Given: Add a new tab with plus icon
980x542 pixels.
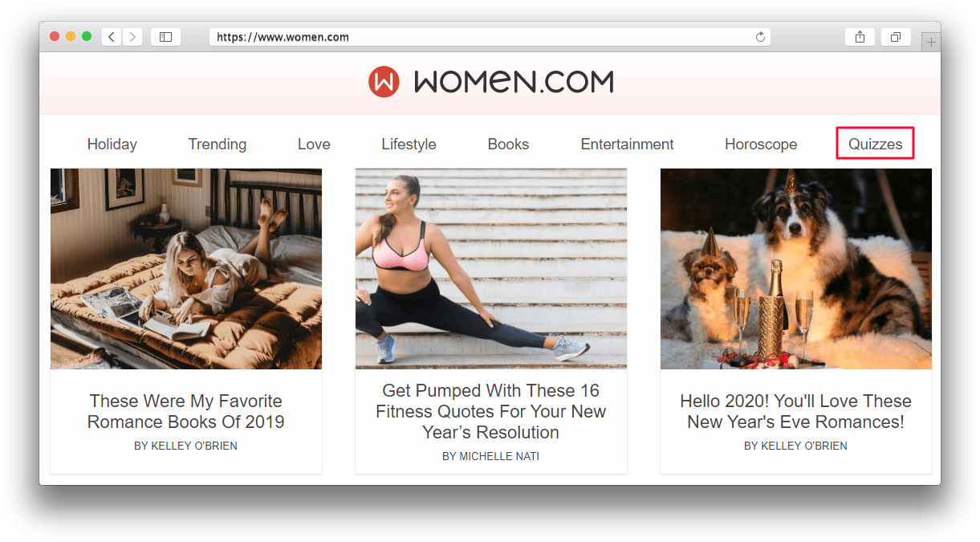Looking at the screenshot, I should (931, 43).
